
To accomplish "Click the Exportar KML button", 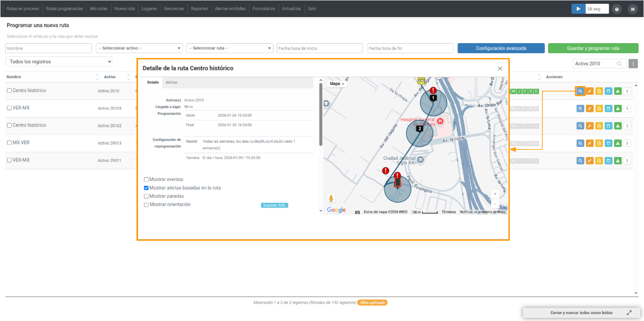I will [x=275, y=205].
